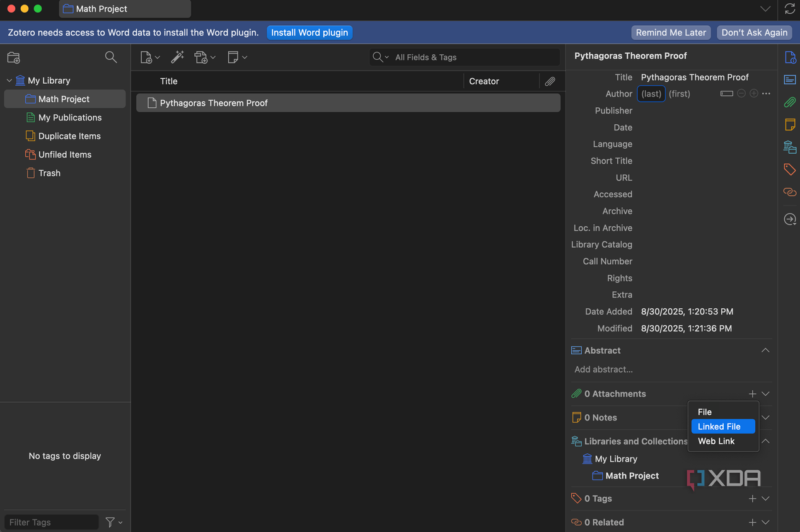Jump to Abstract section in side nav
The image size is (800, 532).
(790, 80)
